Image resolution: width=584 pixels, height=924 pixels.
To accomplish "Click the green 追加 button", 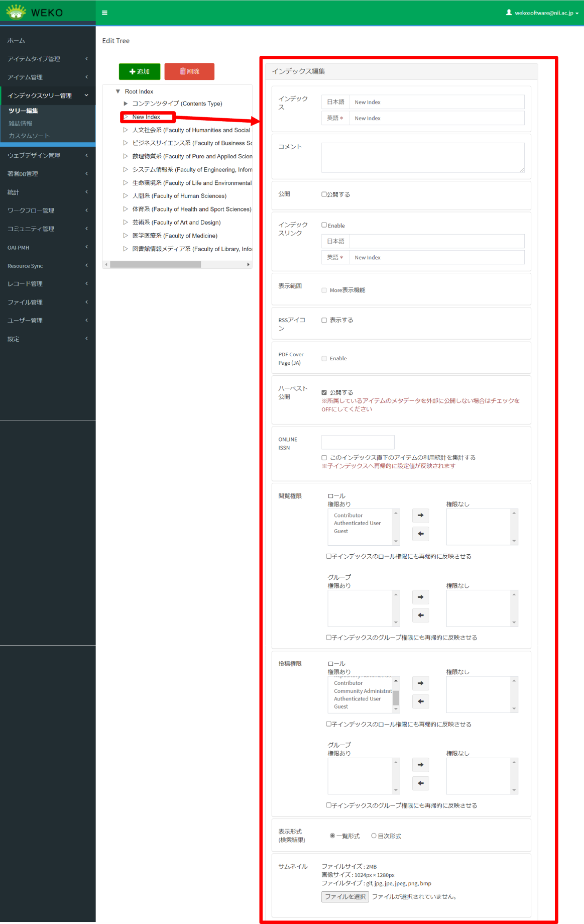I will [x=140, y=71].
